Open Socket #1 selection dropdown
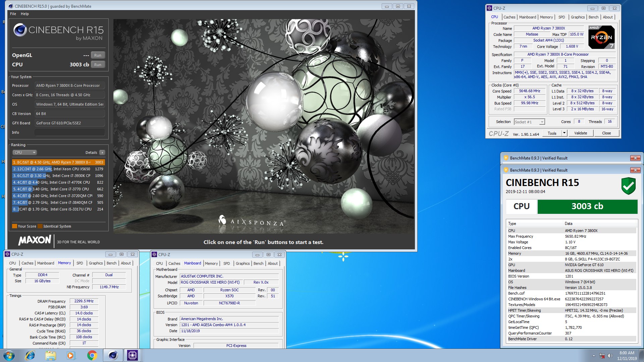Viewport: 644px width, 362px height. (x=529, y=122)
